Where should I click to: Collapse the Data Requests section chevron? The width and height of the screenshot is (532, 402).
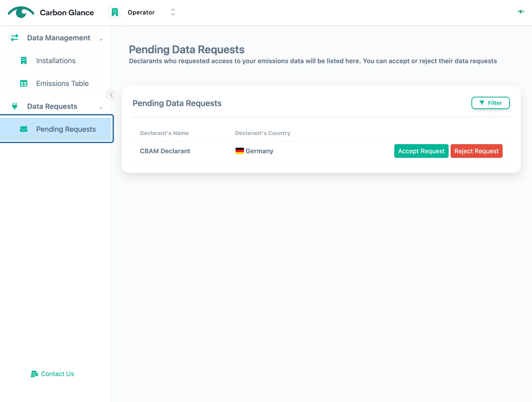[101, 108]
